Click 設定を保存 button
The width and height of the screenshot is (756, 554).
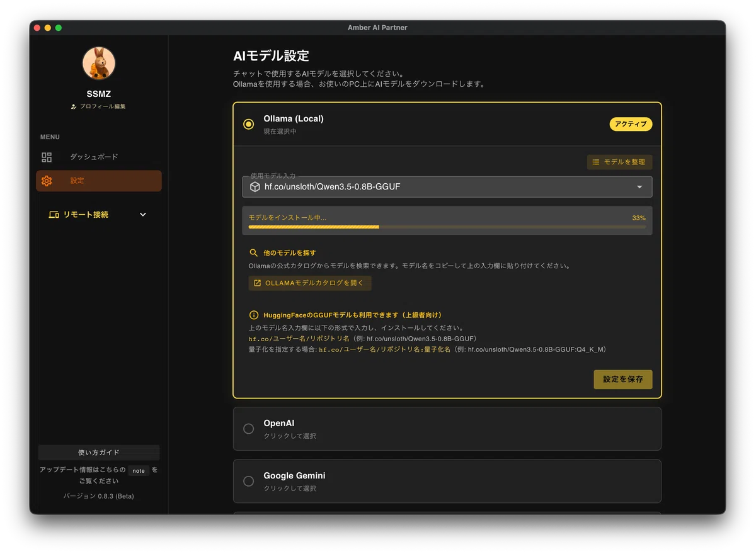point(623,380)
